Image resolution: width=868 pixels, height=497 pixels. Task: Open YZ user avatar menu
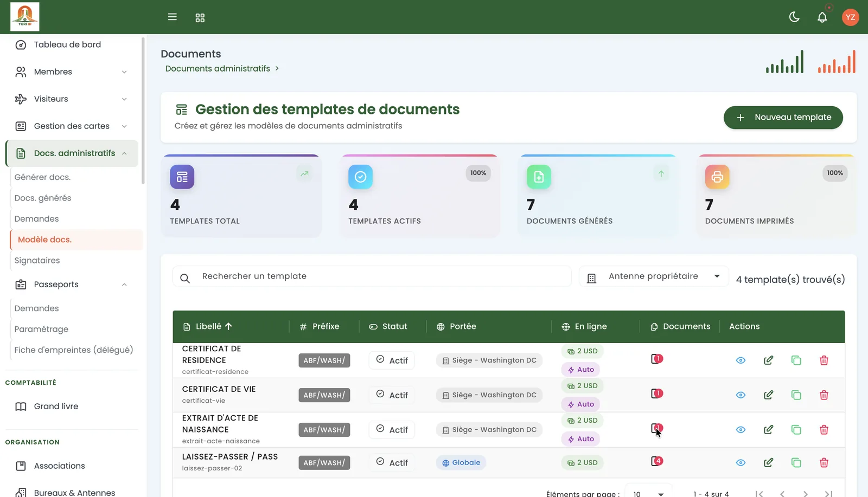[x=850, y=17]
